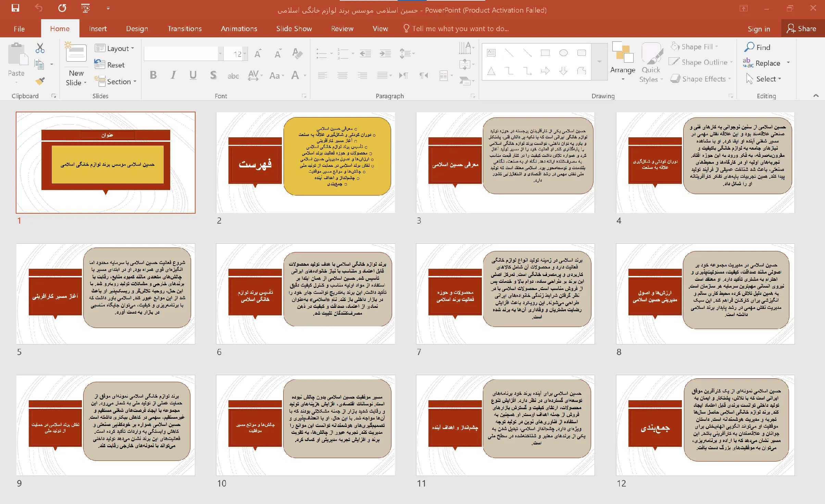
Task: Choose the oval shape in the shapes gallery
Action: point(563,53)
